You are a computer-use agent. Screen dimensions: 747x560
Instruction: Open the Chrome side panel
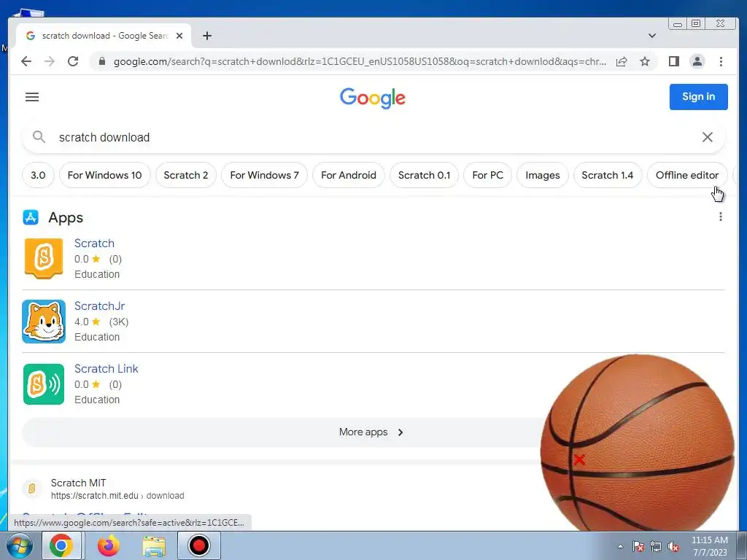(x=673, y=61)
